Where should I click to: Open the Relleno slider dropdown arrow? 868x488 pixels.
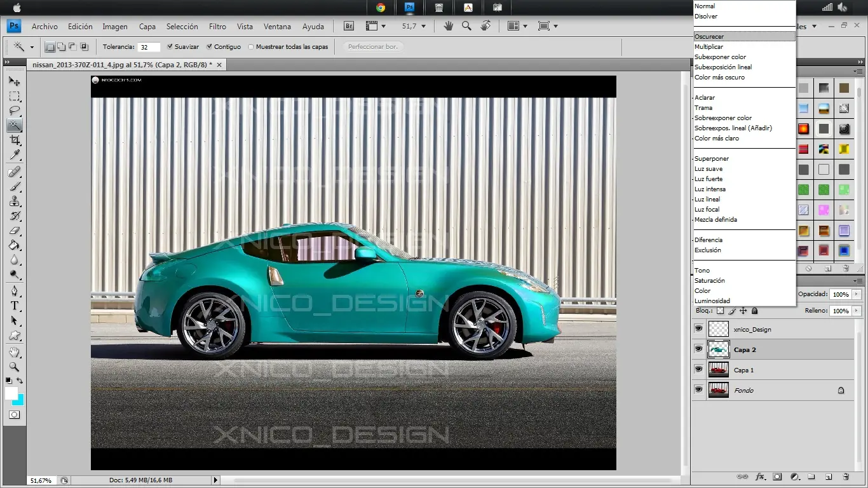pos(857,311)
